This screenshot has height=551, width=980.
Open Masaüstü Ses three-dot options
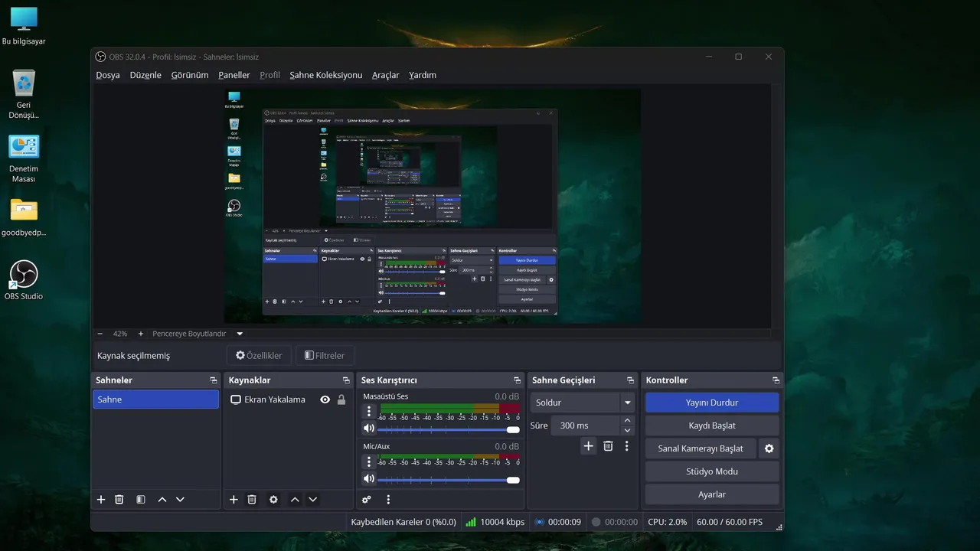tap(369, 412)
